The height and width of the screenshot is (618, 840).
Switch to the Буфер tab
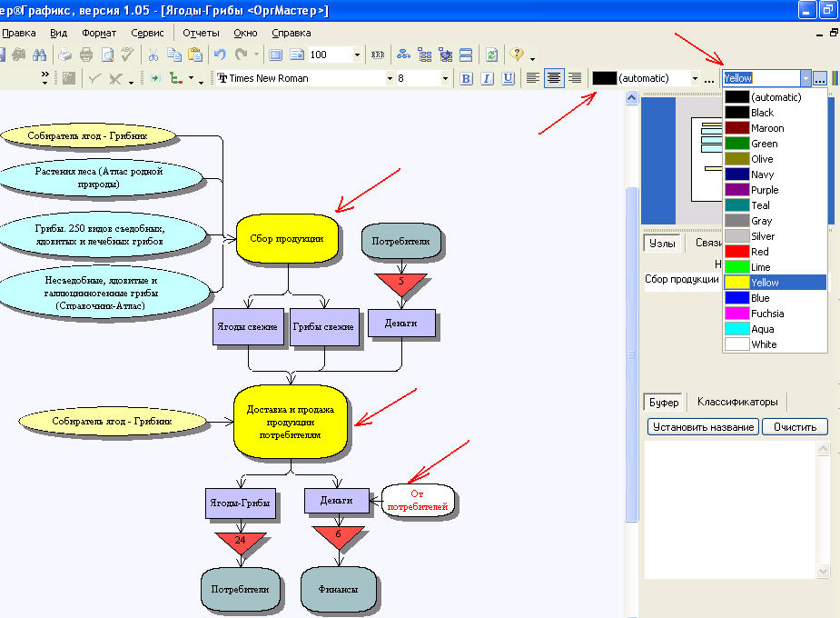tap(664, 402)
